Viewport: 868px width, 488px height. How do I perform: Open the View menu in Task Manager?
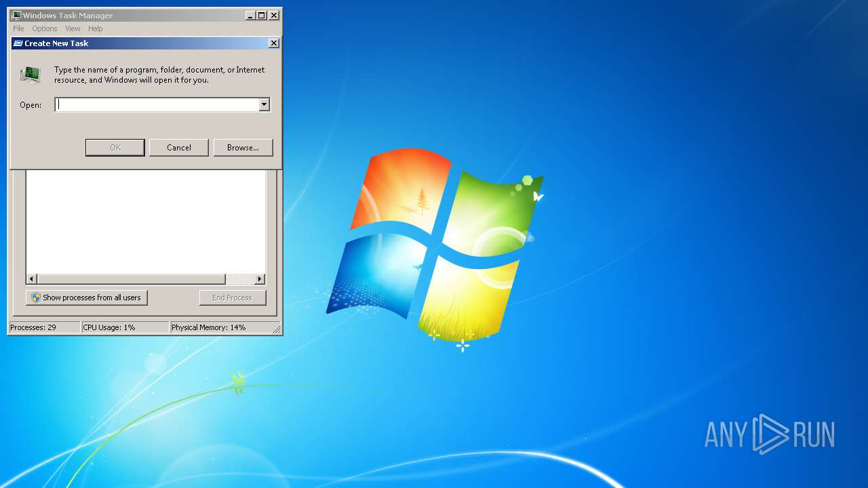coord(73,28)
